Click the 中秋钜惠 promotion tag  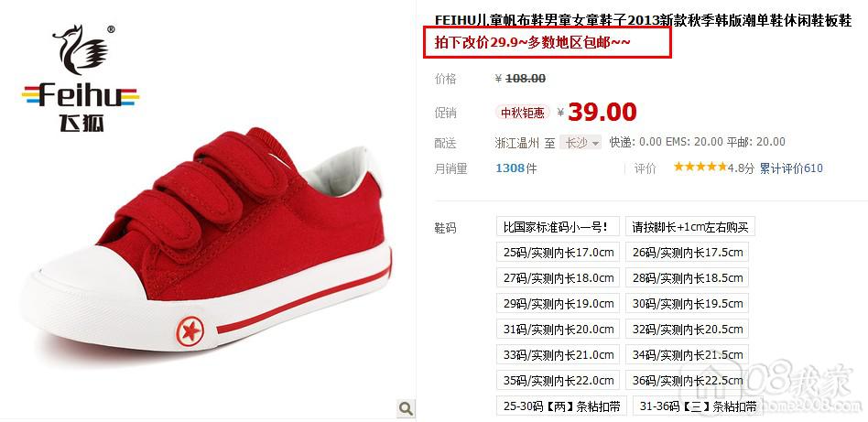(523, 113)
